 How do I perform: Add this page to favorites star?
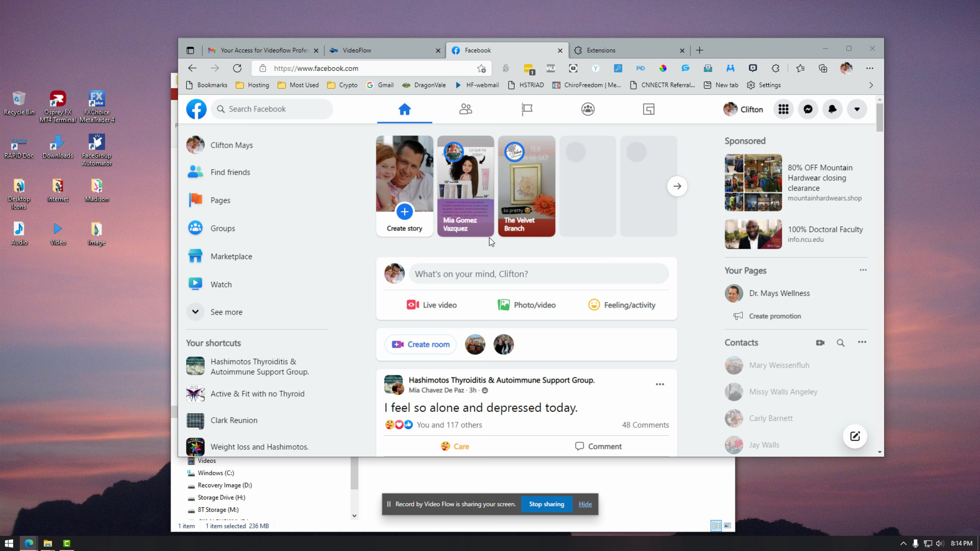pos(481,68)
